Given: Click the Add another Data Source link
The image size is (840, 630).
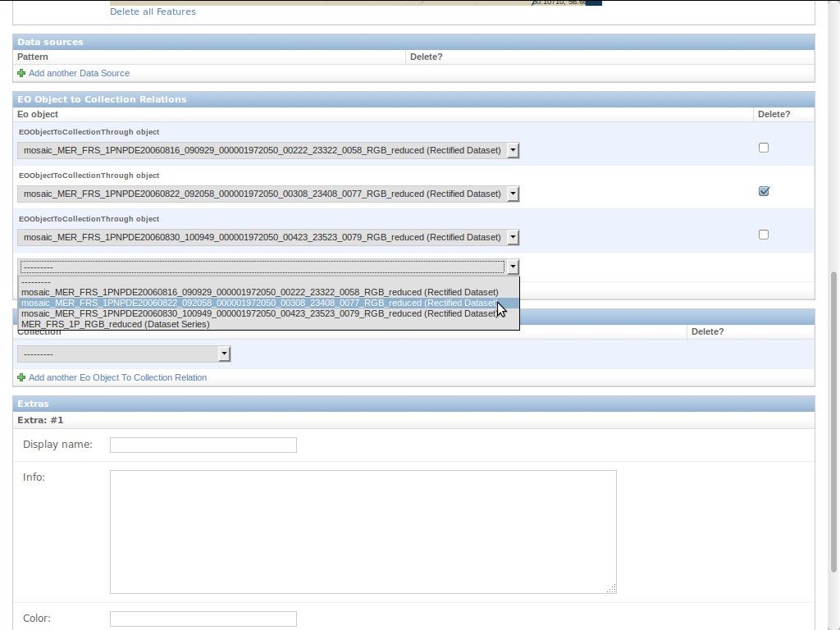Looking at the screenshot, I should click(x=79, y=73).
